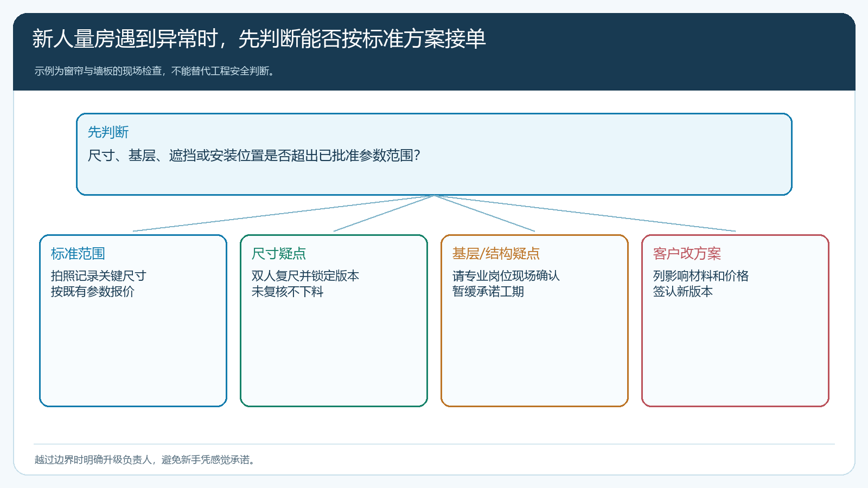Click the line 签认新版本
This screenshot has width=868, height=488.
[682, 291]
